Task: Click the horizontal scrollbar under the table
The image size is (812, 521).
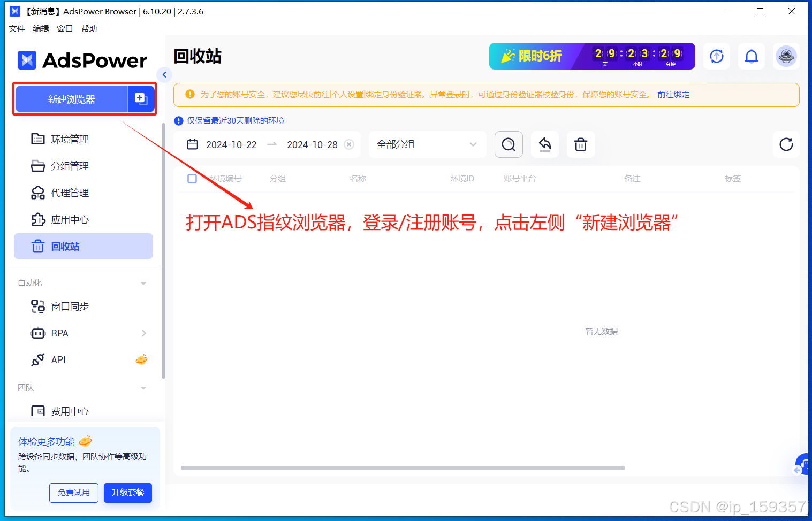Action: 403,468
